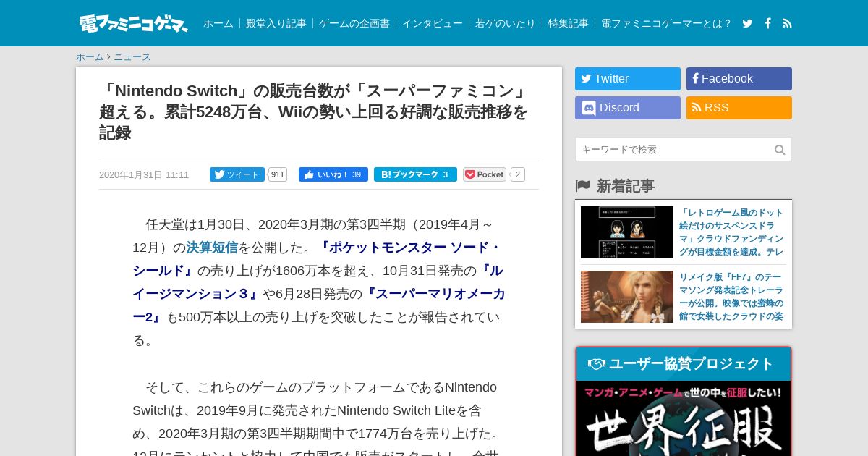Save article with Pocket button
The width and height of the screenshot is (868, 456).
pyautogui.click(x=485, y=174)
